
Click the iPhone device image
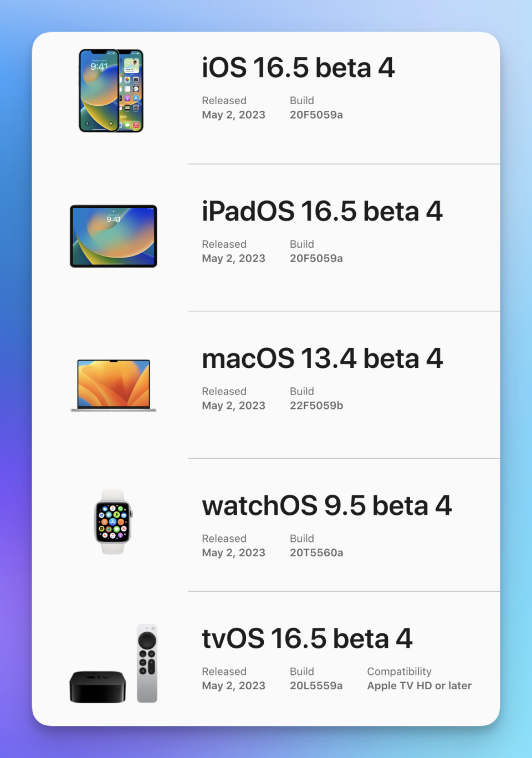(x=111, y=90)
